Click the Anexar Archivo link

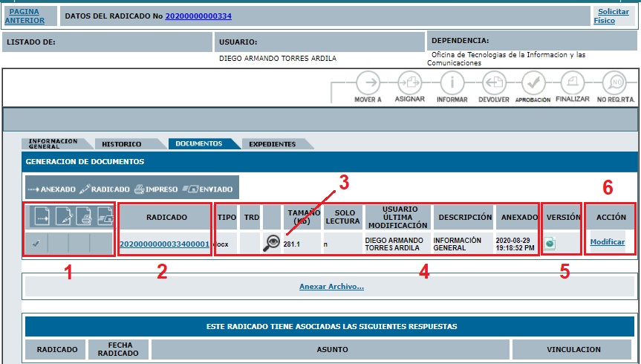pyautogui.click(x=331, y=286)
